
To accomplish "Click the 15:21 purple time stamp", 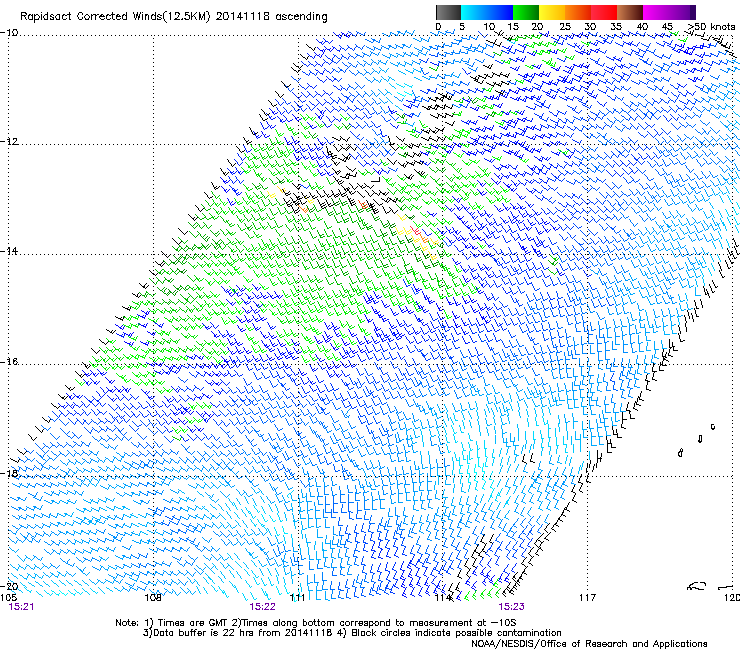I will [x=21, y=607].
